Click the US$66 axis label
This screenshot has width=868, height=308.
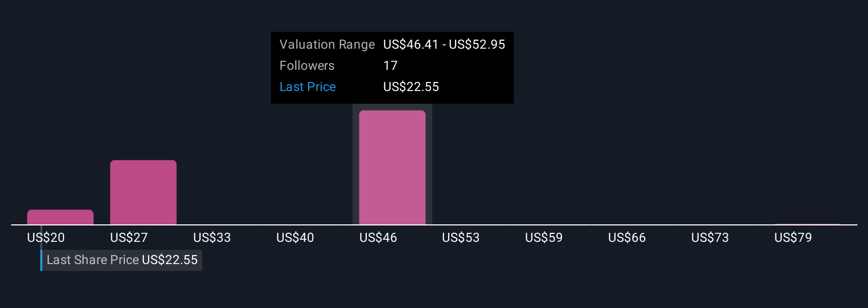coord(627,238)
